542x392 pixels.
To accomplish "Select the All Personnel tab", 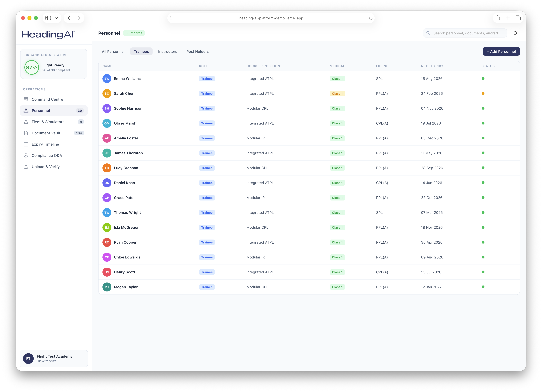I will click(113, 51).
